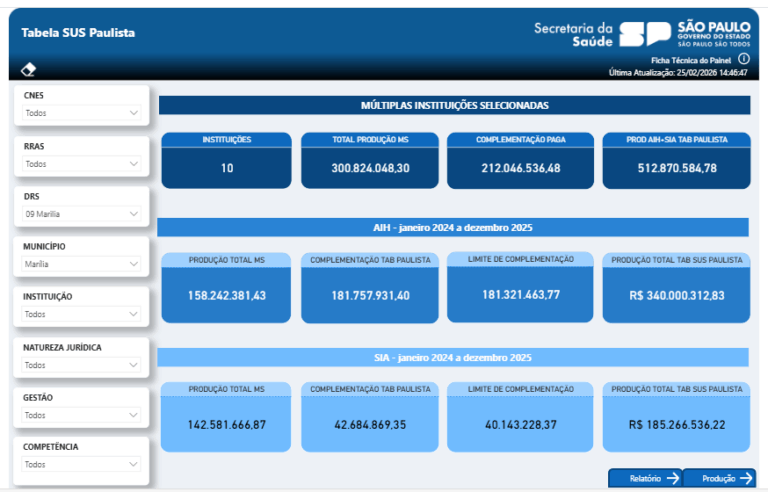Select the Complementação Paga card
The width and height of the screenshot is (768, 492).
[x=517, y=160]
